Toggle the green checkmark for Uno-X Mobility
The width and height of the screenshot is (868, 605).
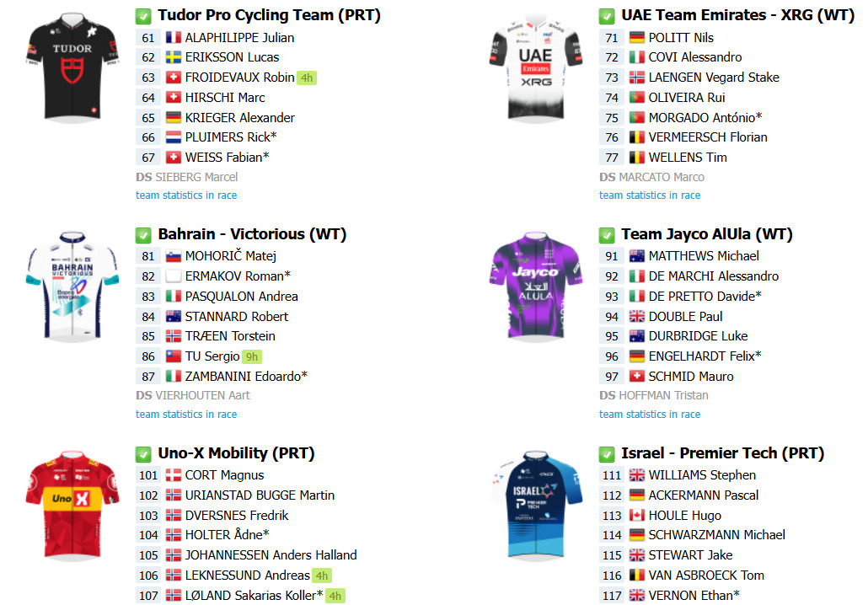click(x=143, y=454)
